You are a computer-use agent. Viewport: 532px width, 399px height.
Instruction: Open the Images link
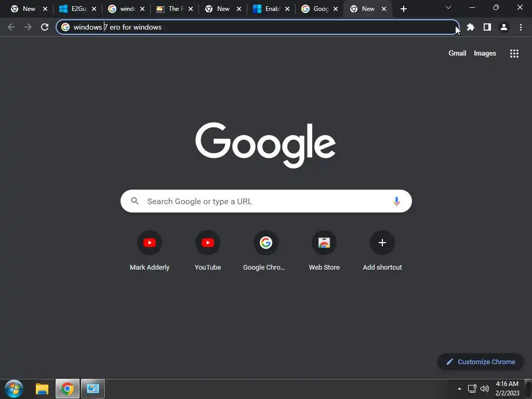point(485,54)
